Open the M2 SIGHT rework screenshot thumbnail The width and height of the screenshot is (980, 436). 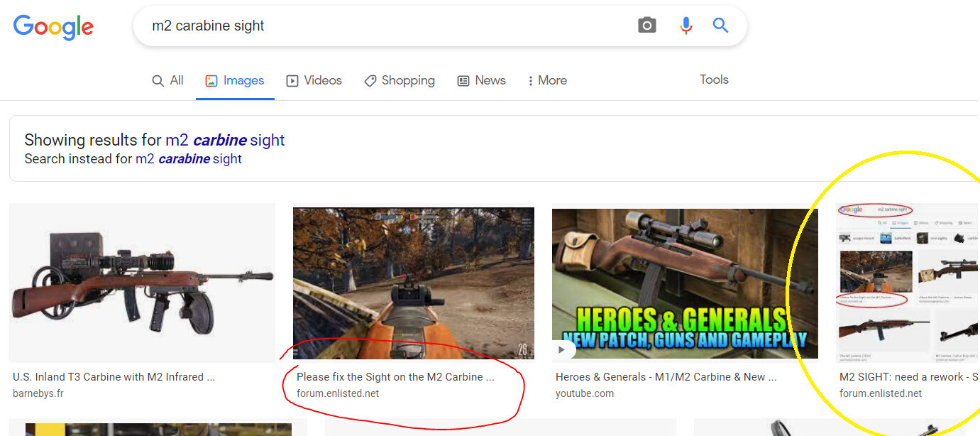908,283
